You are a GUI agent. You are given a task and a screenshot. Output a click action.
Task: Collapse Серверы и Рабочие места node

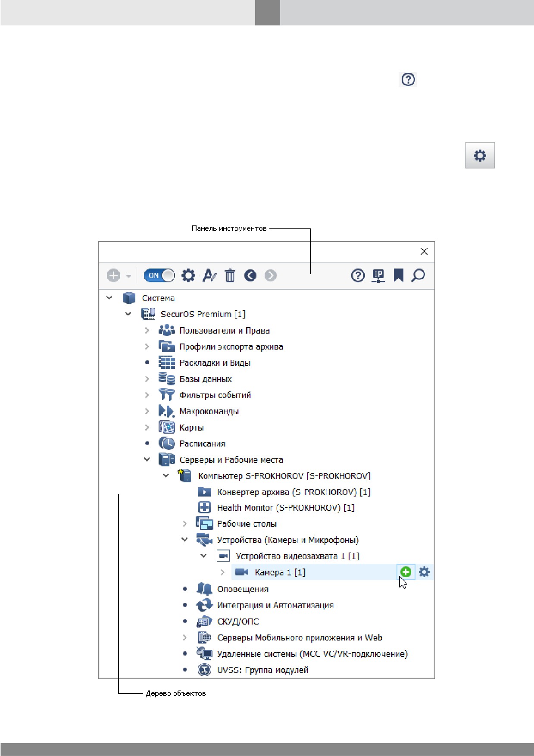147,459
